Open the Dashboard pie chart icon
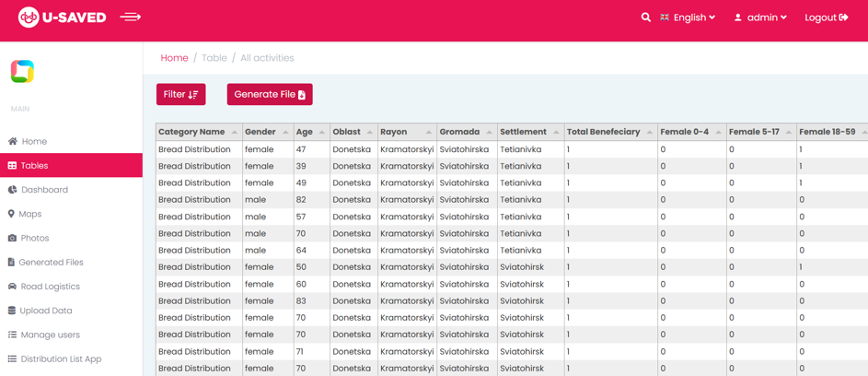 click(12, 190)
